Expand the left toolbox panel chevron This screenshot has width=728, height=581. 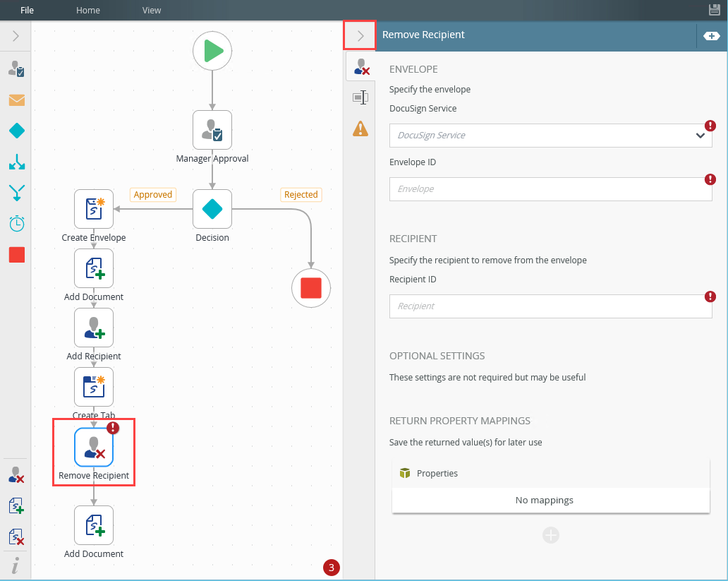16,36
